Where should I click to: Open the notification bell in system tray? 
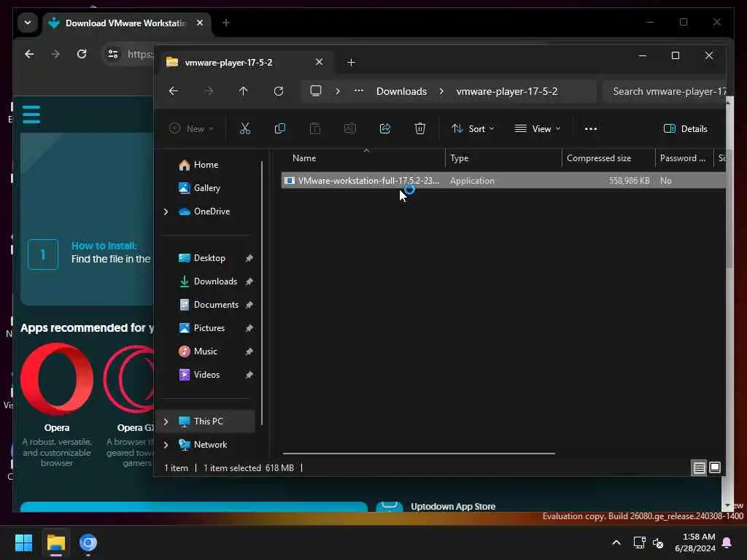tap(727, 542)
